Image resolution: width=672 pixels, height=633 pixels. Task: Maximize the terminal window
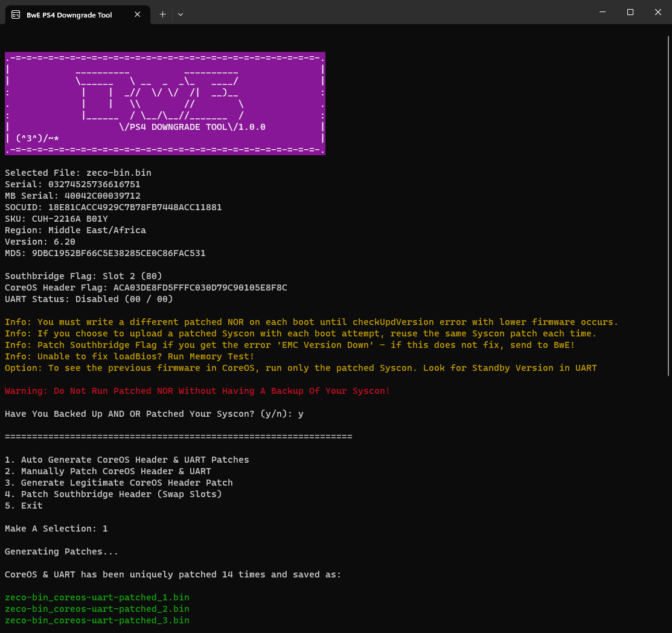[630, 12]
